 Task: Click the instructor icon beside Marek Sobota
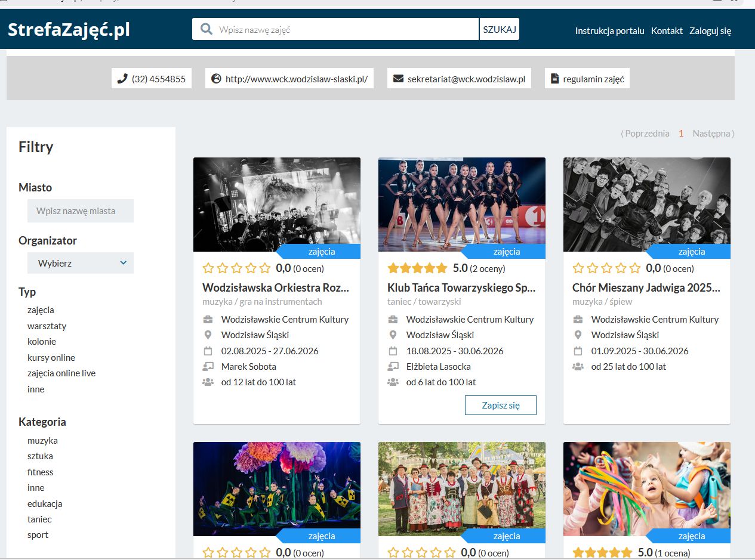[208, 366]
